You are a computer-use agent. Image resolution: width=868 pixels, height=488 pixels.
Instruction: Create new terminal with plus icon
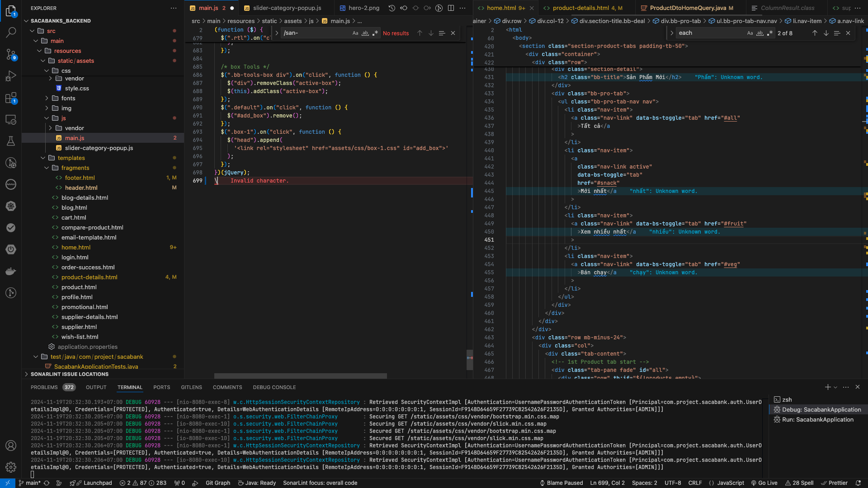point(827,387)
